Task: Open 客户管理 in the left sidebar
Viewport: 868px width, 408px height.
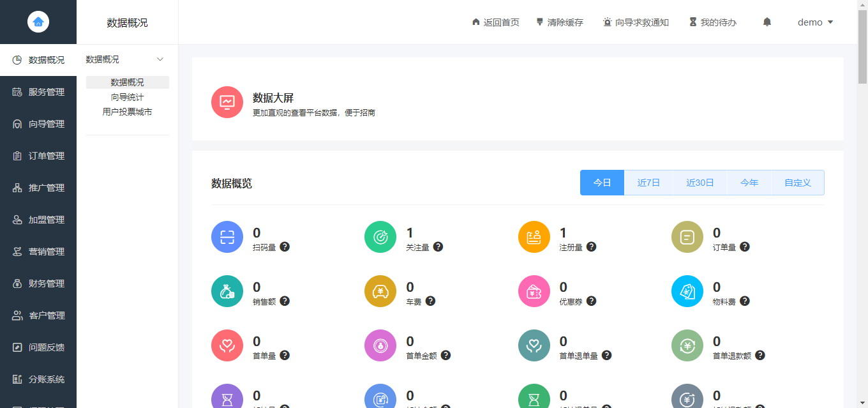Action: pos(38,315)
